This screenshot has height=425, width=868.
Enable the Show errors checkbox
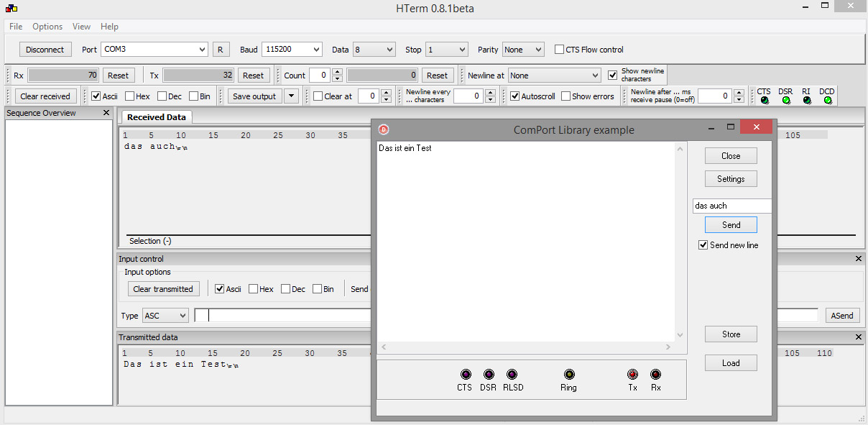(566, 96)
